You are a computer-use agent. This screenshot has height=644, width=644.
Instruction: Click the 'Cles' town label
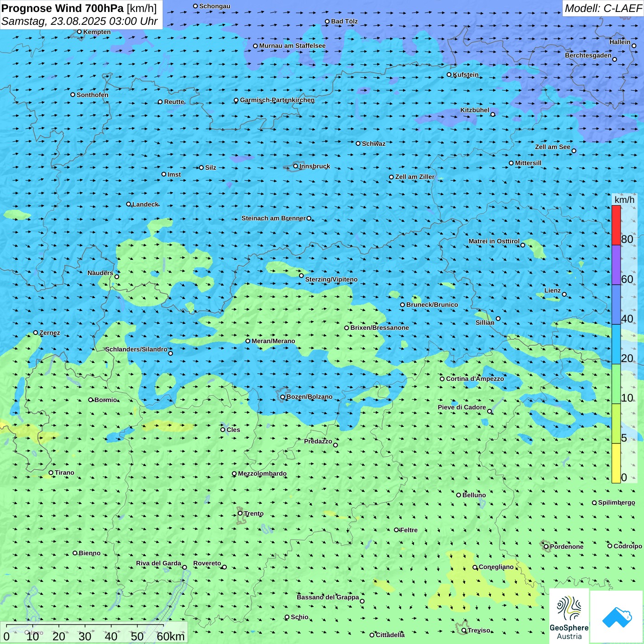click(x=233, y=430)
